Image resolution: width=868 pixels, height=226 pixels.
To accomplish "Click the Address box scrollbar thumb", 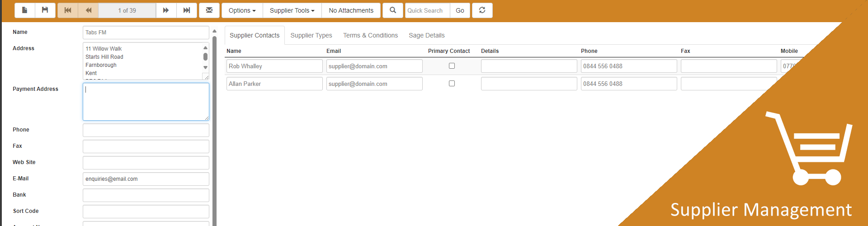I will (205, 57).
